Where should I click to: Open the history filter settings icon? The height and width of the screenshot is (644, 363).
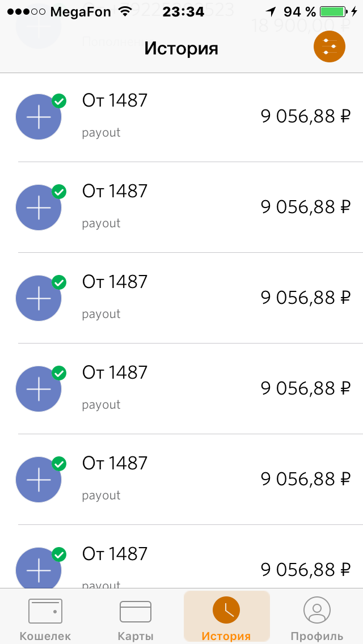[x=330, y=47]
